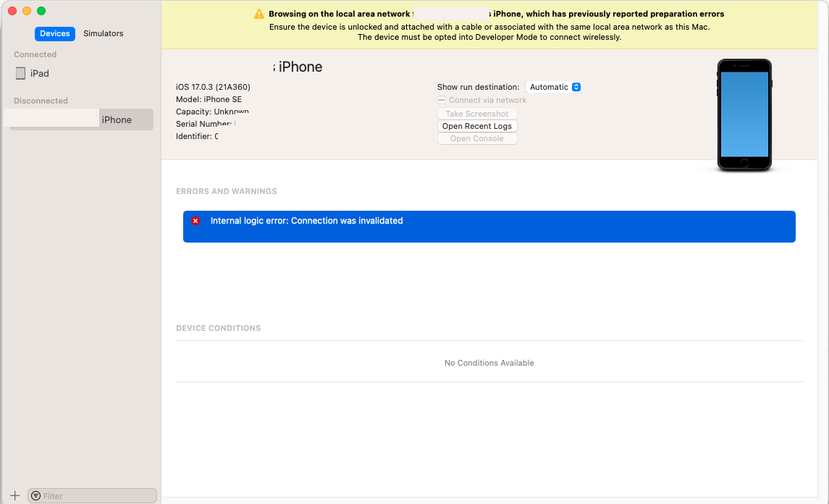The width and height of the screenshot is (829, 504).
Task: Select the Internal logic error row
Action: [489, 227]
